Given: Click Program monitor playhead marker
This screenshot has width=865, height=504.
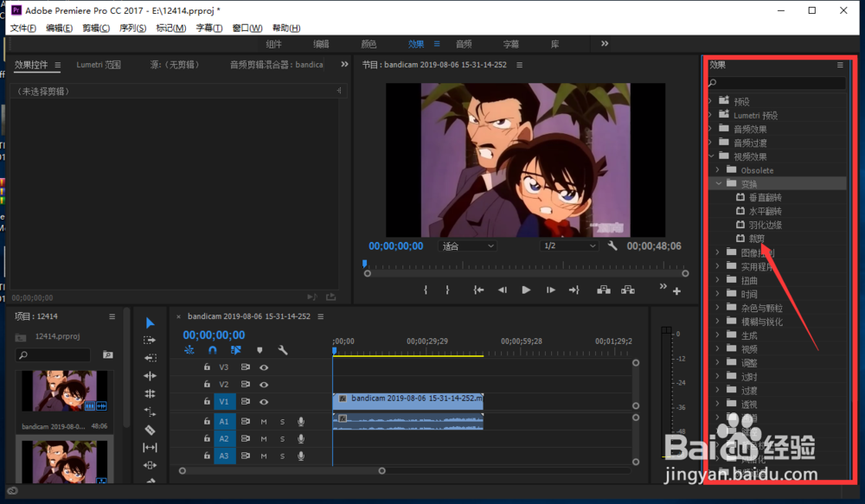Looking at the screenshot, I should (365, 265).
